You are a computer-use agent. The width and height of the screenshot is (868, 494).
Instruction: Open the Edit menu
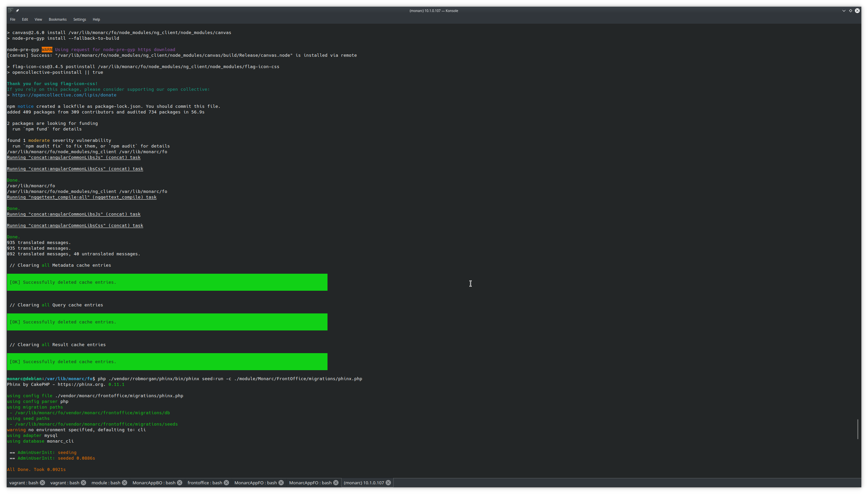(x=25, y=19)
